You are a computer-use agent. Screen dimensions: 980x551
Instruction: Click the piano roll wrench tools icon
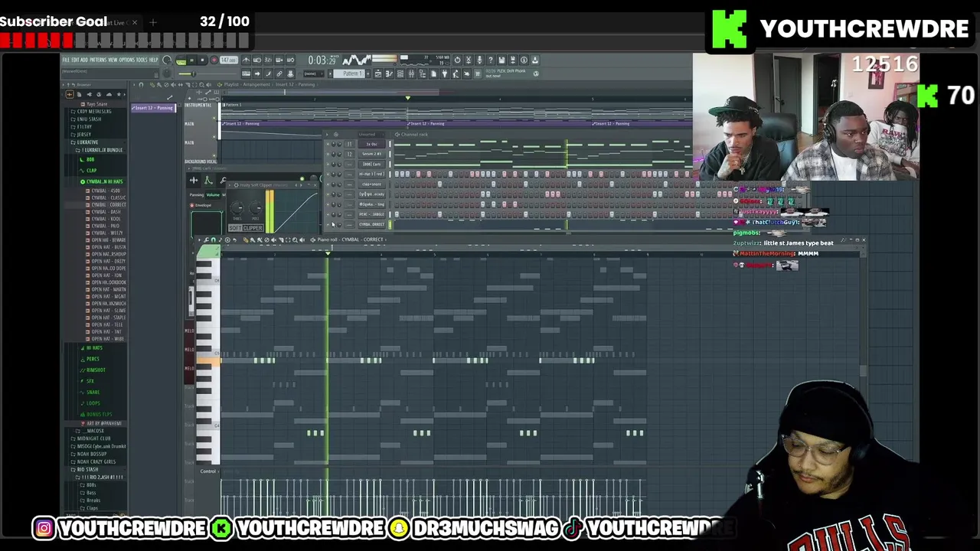206,240
